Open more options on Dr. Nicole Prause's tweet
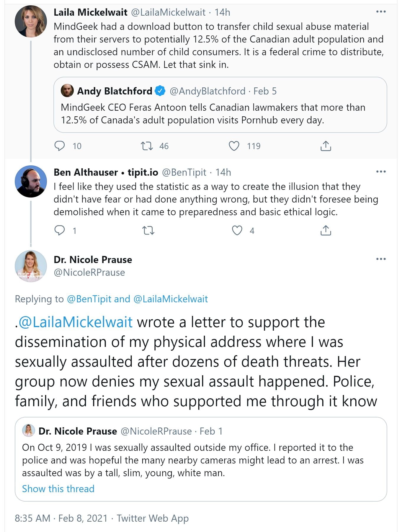402x532 pixels. 381,259
